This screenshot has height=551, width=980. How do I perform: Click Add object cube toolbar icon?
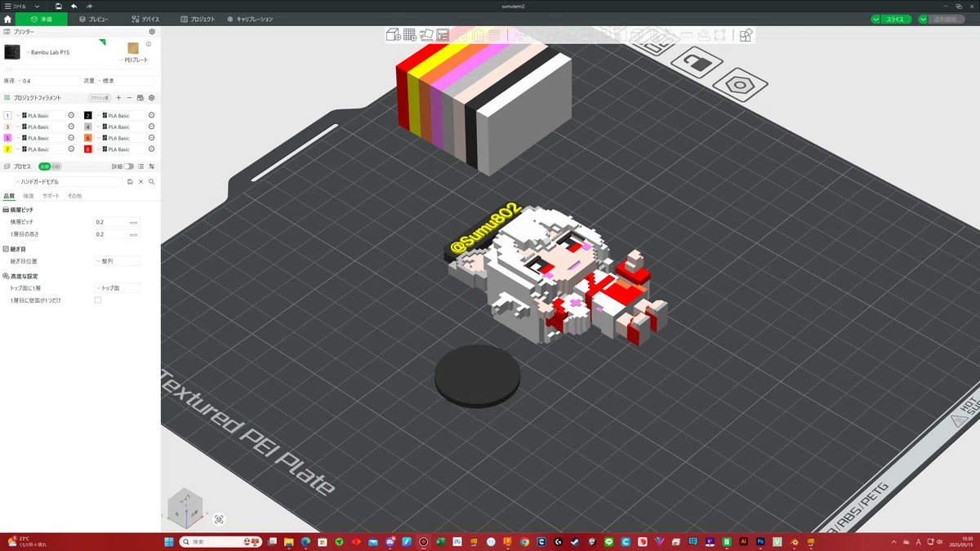point(393,35)
